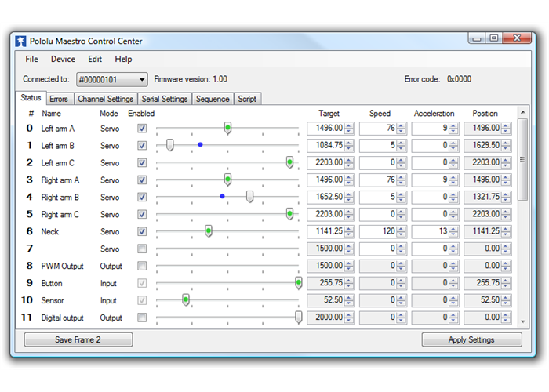
Task: Open the Device menu
Action: (63, 59)
